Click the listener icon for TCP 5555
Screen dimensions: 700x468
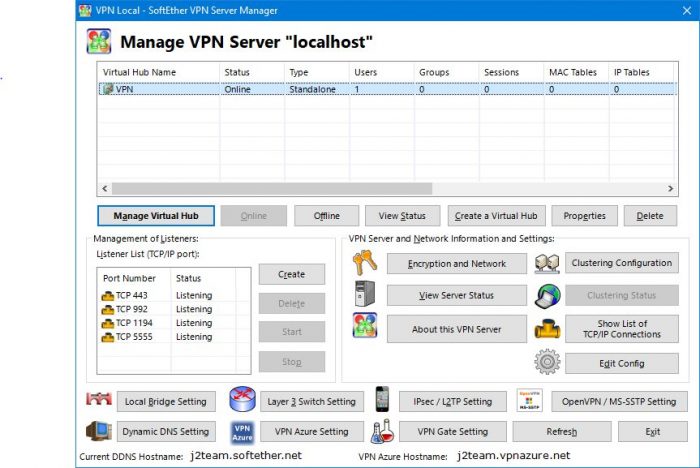pyautogui.click(x=108, y=337)
